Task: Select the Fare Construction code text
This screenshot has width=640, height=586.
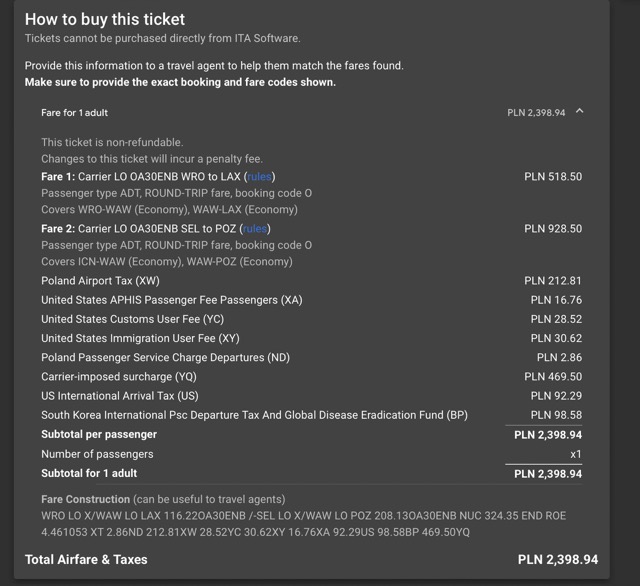Action: [x=303, y=524]
